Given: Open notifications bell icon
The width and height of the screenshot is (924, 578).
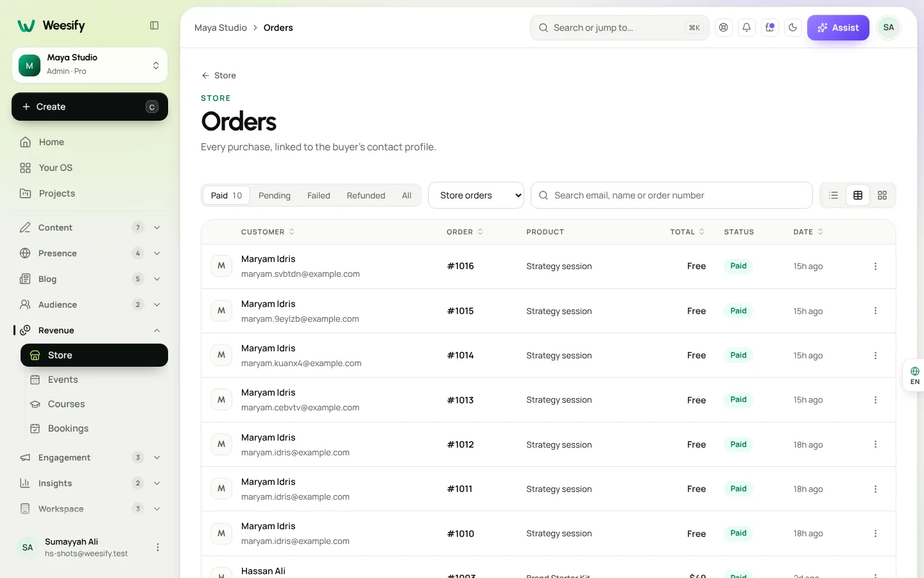Looking at the screenshot, I should [x=747, y=28].
